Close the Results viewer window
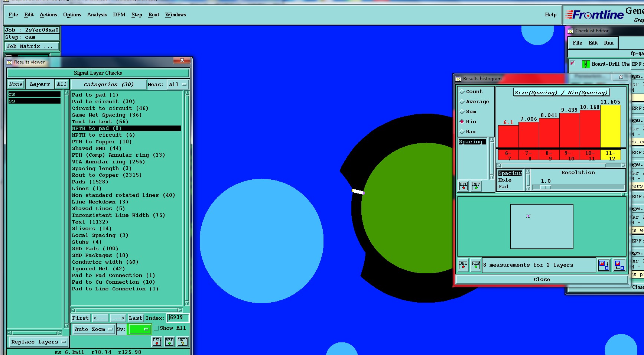The width and height of the screenshot is (644, 355). (x=182, y=60)
